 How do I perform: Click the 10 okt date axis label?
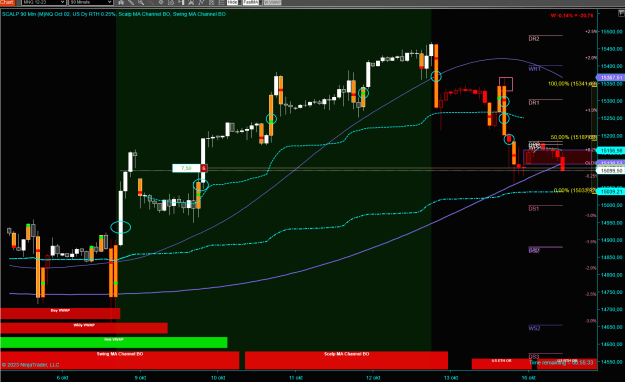click(x=218, y=378)
